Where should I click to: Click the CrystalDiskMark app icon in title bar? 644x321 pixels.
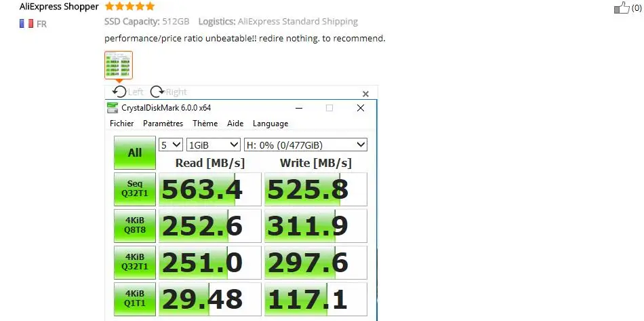(112, 108)
